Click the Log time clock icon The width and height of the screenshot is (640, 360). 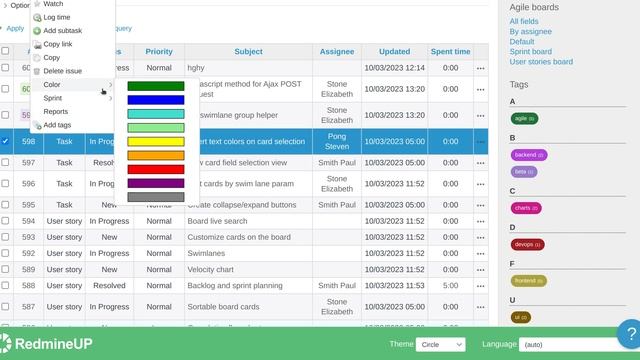(x=37, y=18)
